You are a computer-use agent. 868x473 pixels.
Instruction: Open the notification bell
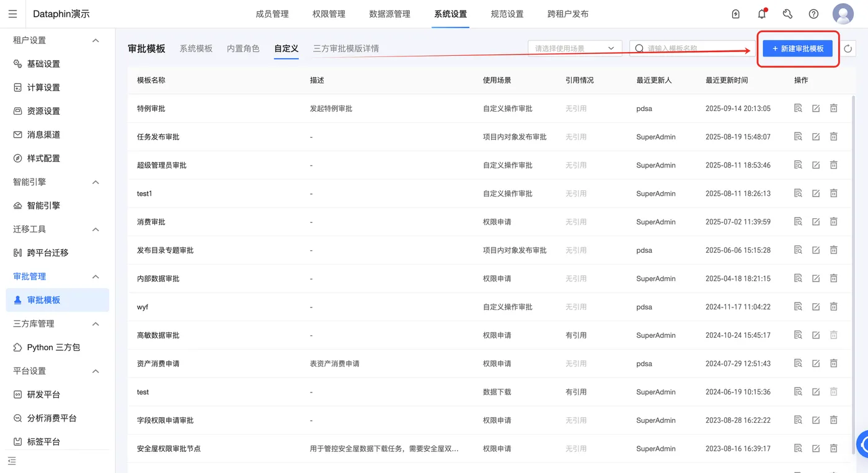click(x=762, y=14)
